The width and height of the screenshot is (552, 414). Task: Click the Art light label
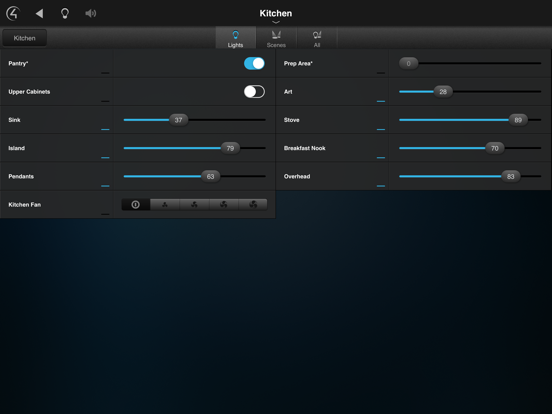coord(288,92)
